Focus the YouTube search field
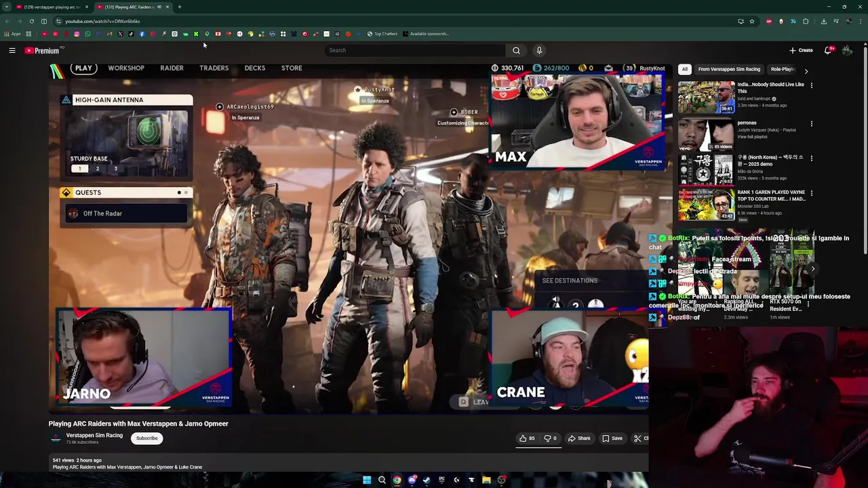868x488 pixels. [415, 50]
